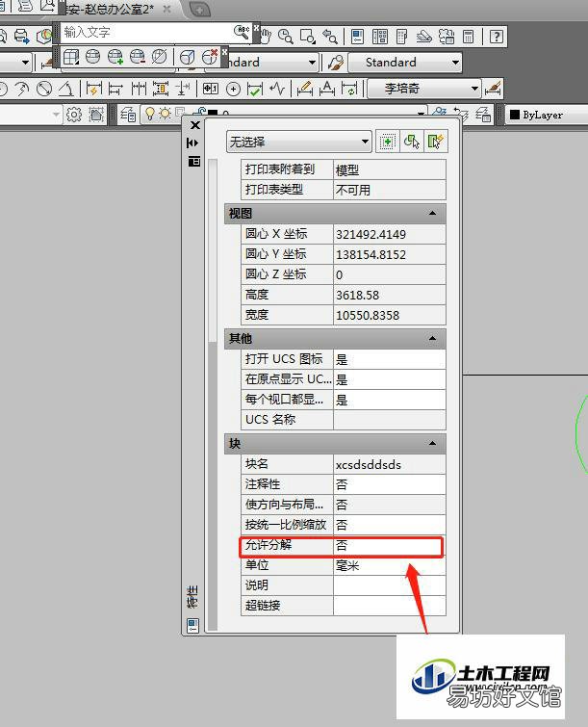Open the Properties palette icon in toolbar
The image size is (588, 727).
(357, 37)
